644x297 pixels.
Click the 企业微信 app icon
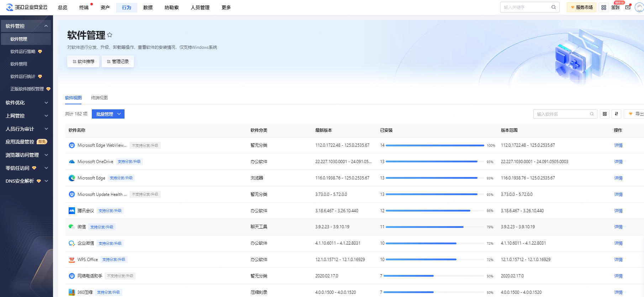pyautogui.click(x=72, y=243)
